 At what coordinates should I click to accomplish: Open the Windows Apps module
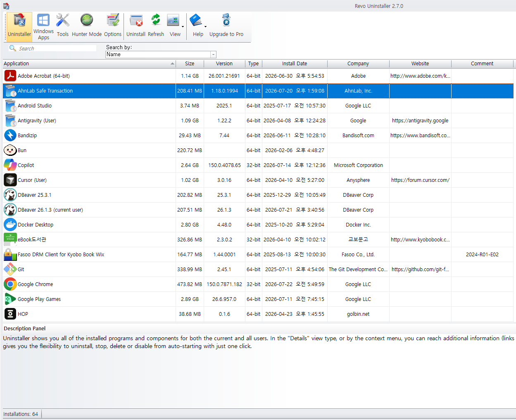click(43, 26)
